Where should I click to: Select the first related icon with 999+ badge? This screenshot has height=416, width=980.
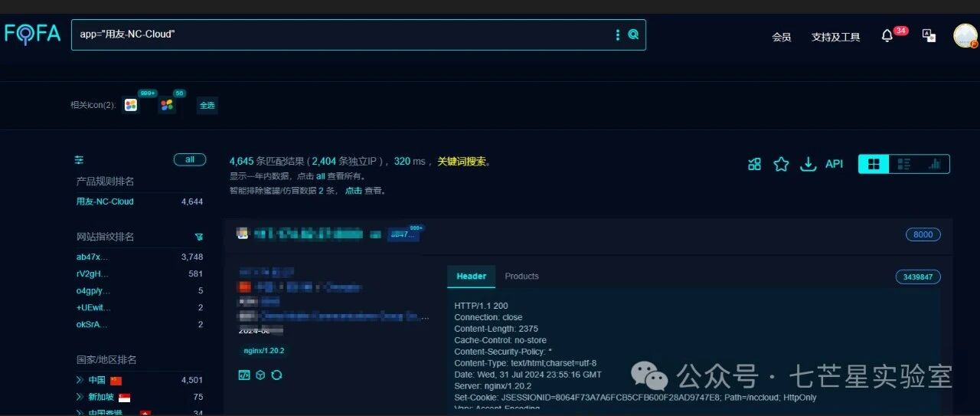click(131, 105)
